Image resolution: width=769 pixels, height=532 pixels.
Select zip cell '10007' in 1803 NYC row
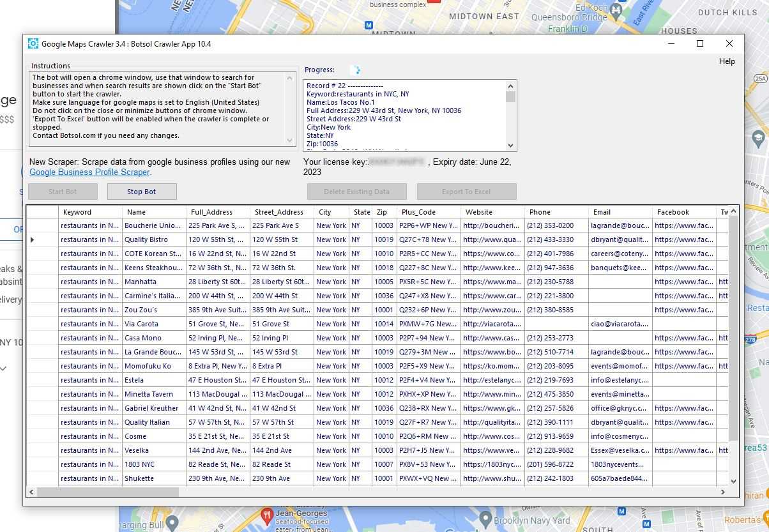point(384,464)
